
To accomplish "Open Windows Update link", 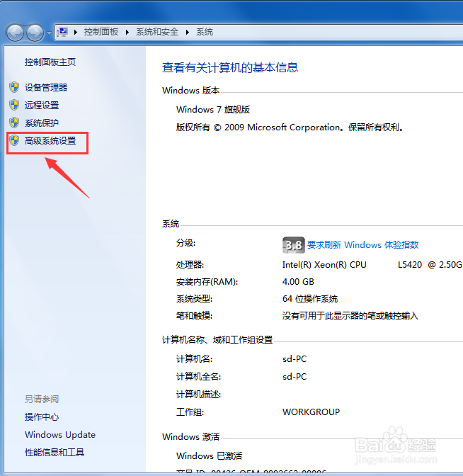I will pyautogui.click(x=60, y=434).
